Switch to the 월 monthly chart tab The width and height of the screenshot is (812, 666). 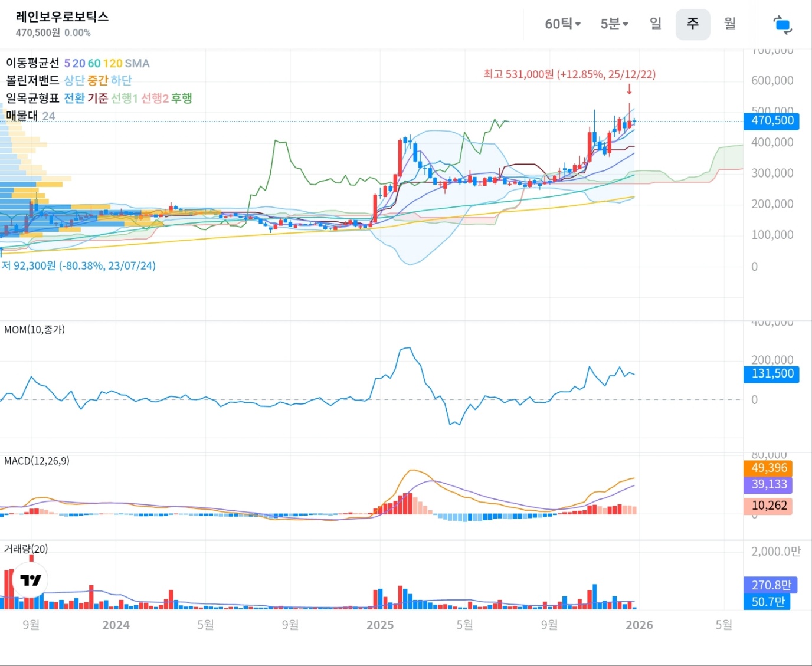(x=730, y=24)
